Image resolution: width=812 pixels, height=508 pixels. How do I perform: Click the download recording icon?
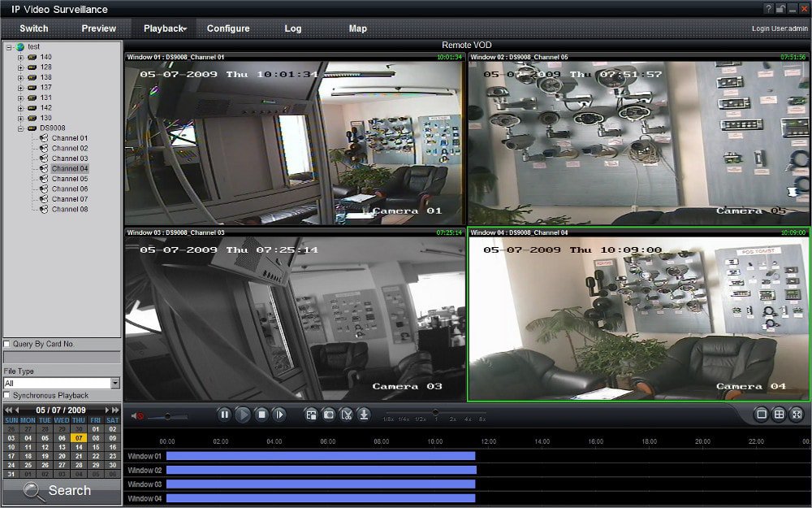[365, 415]
